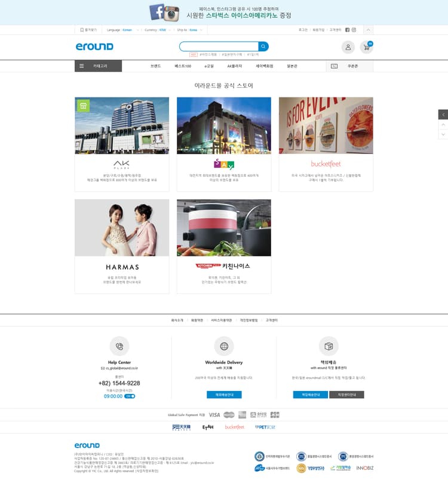Click footer 회원약관 link
The width and height of the screenshot is (448, 483).
[x=197, y=320]
